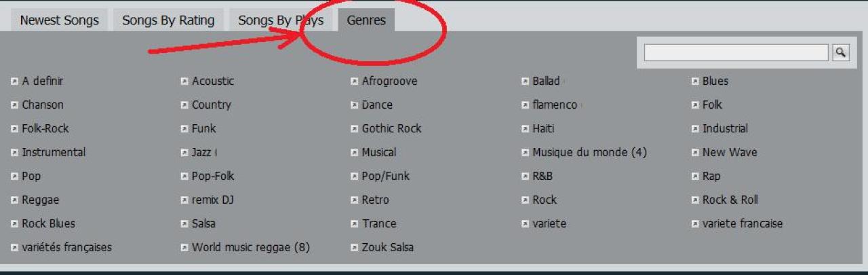
Task: Click the arrow icon beside Gothic Rock
Action: click(x=354, y=129)
